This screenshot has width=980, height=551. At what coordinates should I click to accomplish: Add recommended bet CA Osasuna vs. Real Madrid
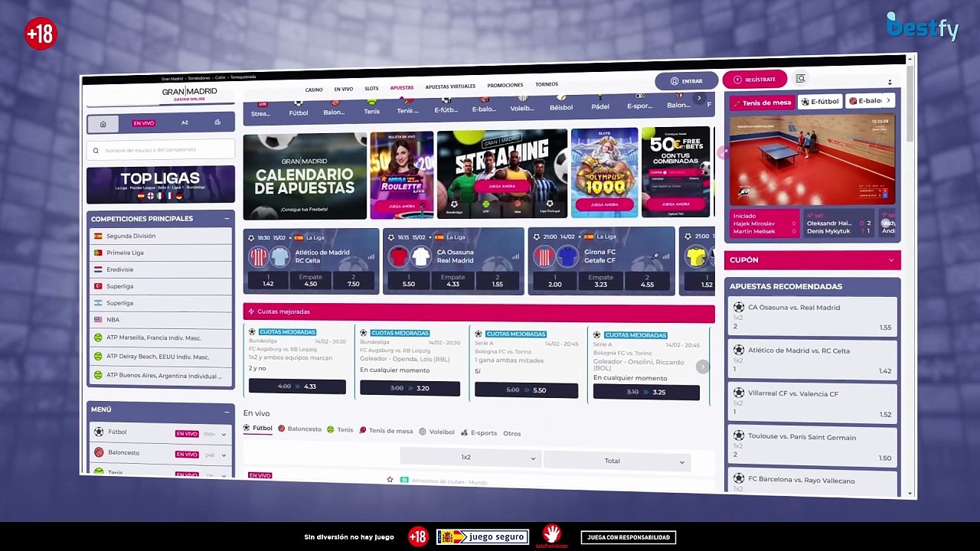pyautogui.click(x=812, y=317)
